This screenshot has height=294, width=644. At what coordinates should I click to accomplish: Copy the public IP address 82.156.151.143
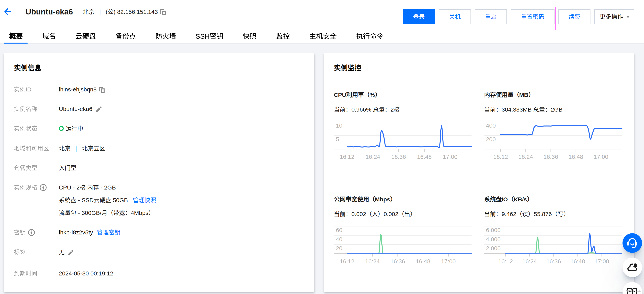pos(163,12)
